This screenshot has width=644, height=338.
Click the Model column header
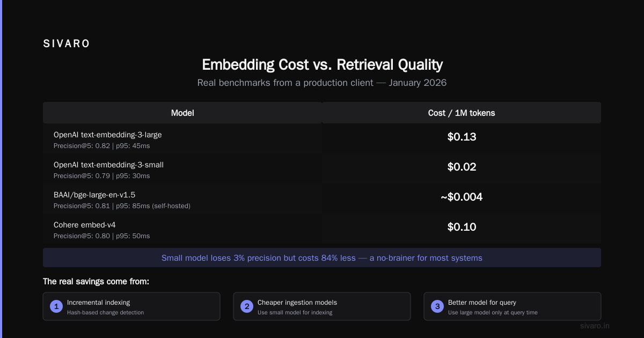[x=182, y=113]
